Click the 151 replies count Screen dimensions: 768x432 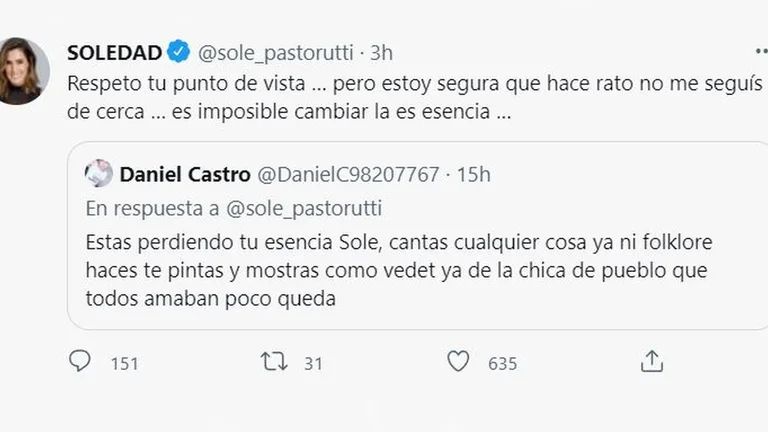click(x=124, y=363)
